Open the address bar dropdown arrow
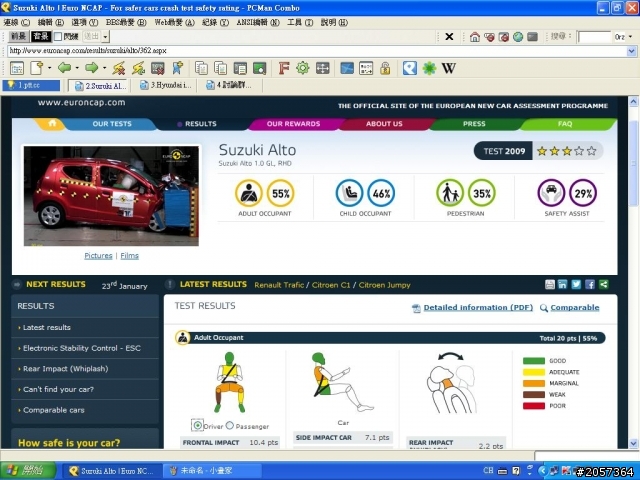The image size is (640, 480). click(631, 51)
